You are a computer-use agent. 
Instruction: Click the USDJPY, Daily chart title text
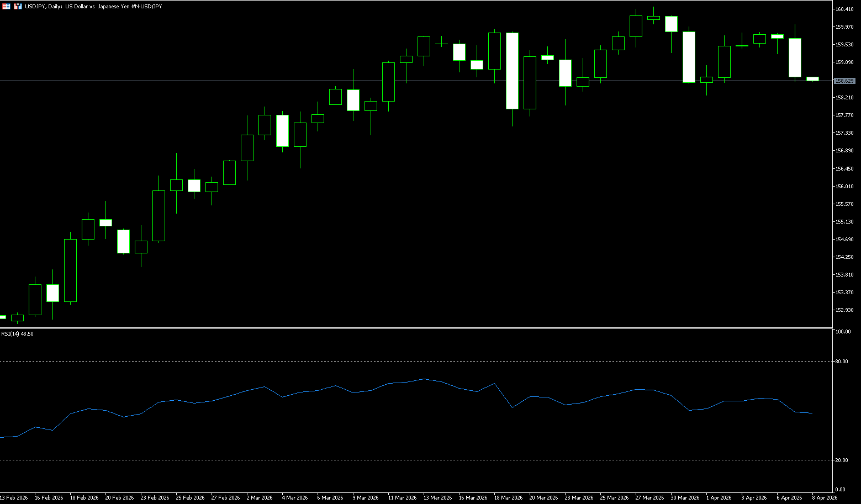point(93,6)
